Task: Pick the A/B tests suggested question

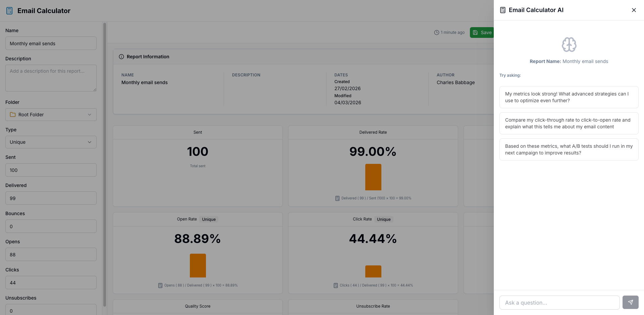Action: [x=569, y=149]
